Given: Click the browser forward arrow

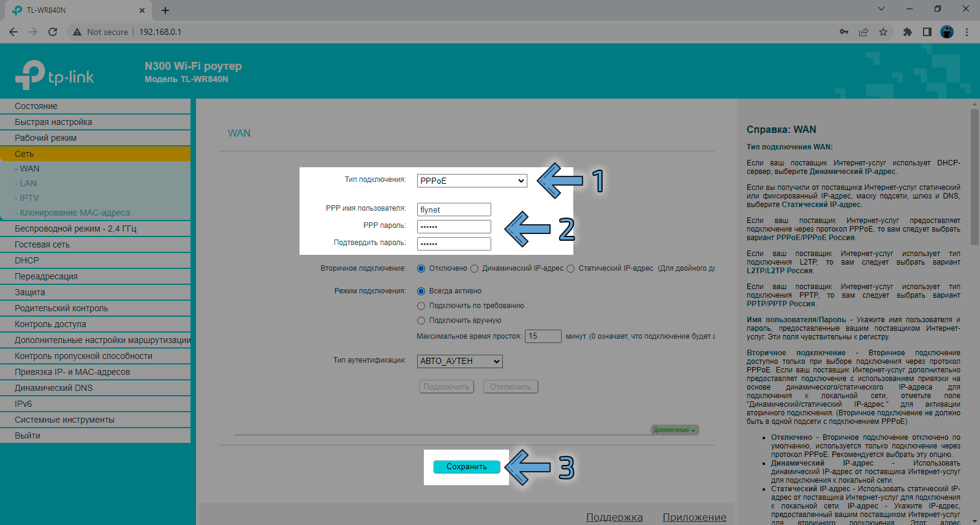Looking at the screenshot, I should coord(33,32).
